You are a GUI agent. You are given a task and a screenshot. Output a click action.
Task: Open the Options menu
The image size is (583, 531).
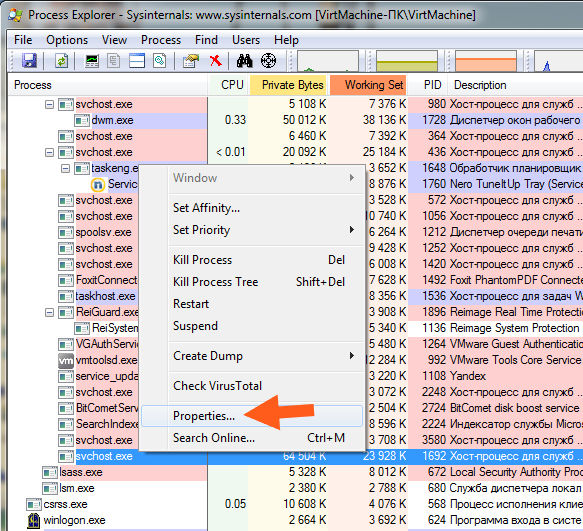point(67,40)
